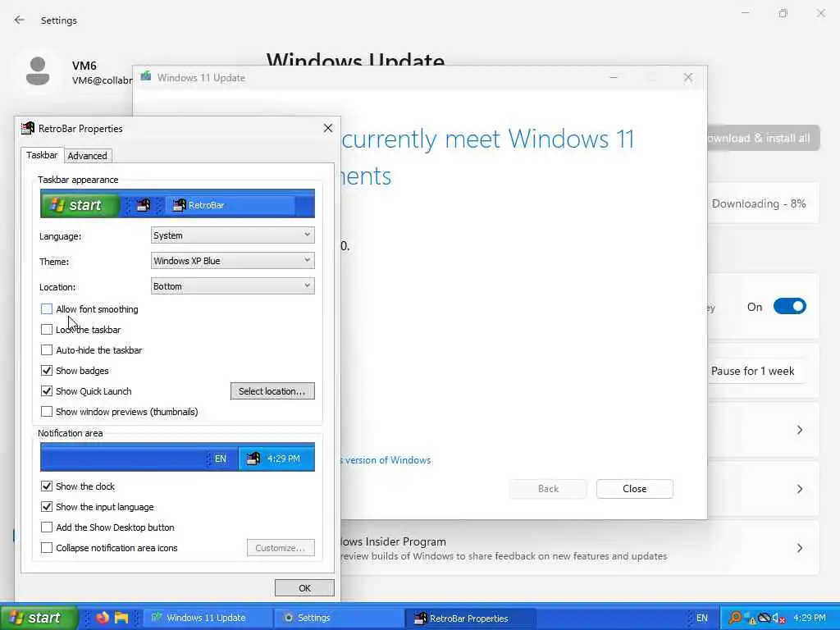Screen dimensions: 840x630
Task: Open the network warning icon in system tray
Action: click(x=751, y=619)
